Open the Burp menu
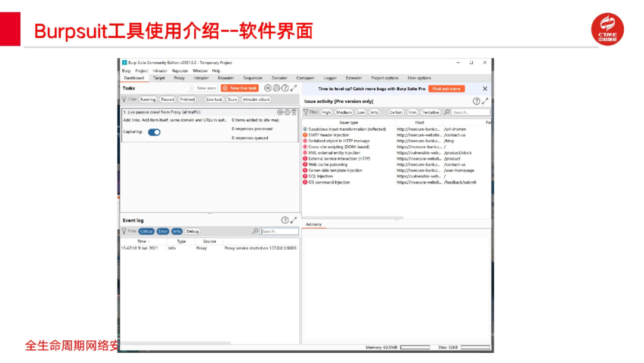 126,70
